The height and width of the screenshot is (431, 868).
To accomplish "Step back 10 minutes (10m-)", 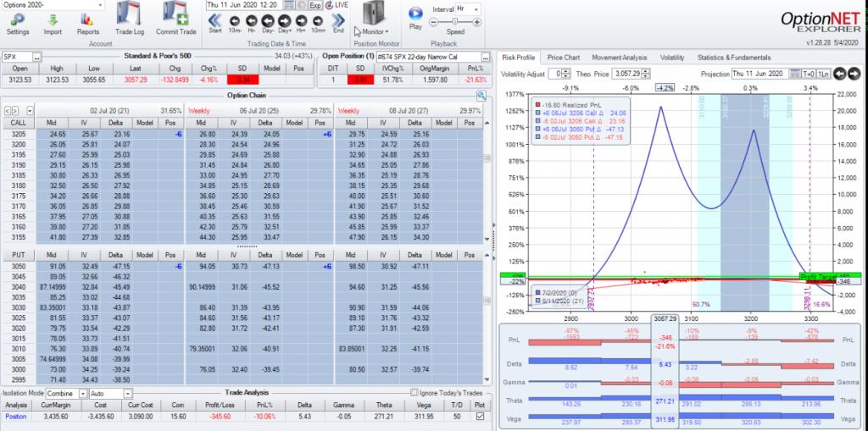I will click(x=234, y=21).
